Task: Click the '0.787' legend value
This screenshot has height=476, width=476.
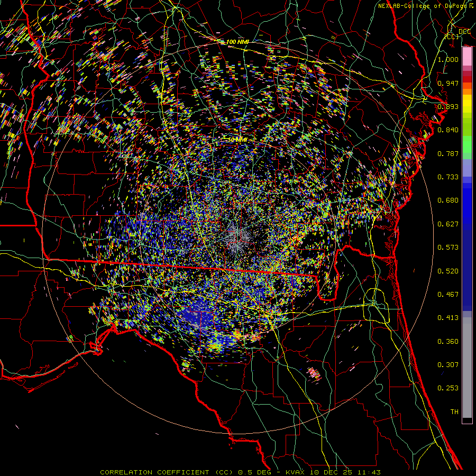Action: pyautogui.click(x=448, y=153)
